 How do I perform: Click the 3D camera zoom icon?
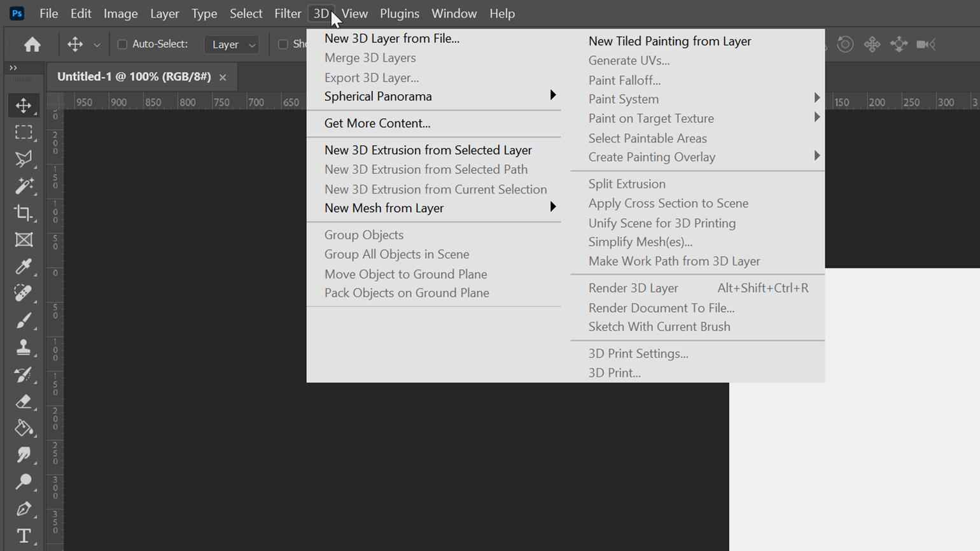[x=926, y=44]
